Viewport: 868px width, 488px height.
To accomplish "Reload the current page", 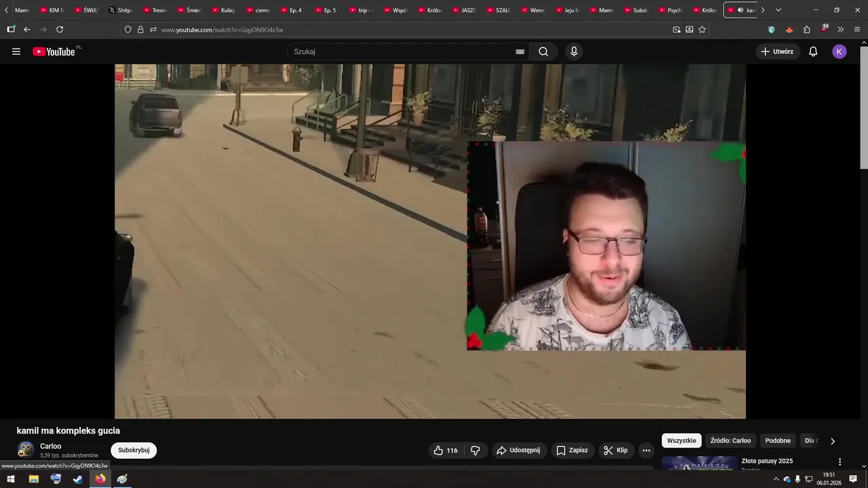I will click(60, 30).
